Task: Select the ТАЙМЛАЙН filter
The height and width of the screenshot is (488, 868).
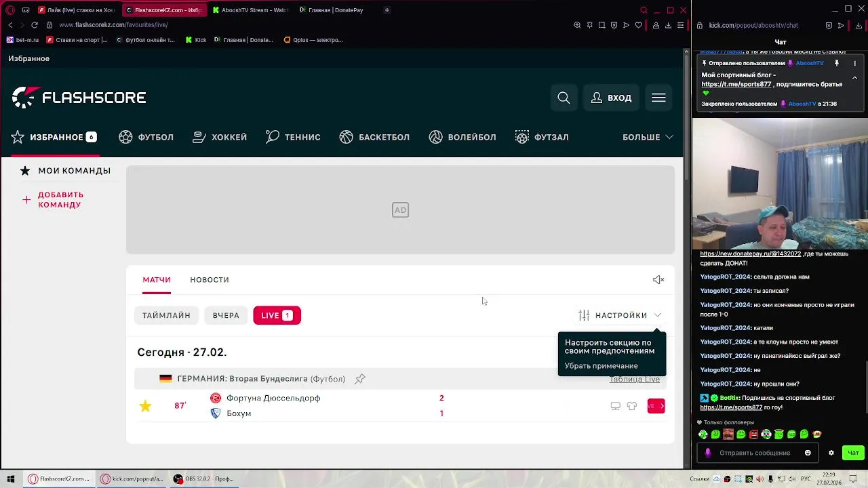Action: (166, 315)
